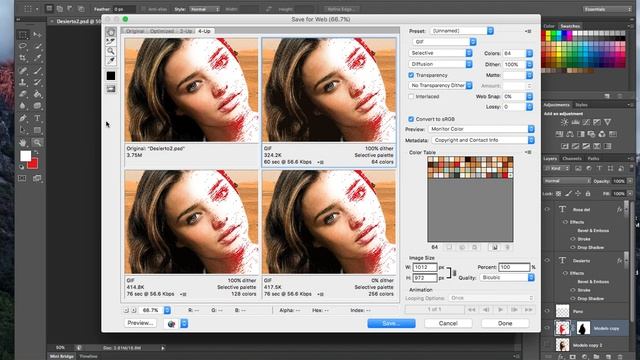This screenshot has width=640, height=360.
Task: Select the Slice Select tool in Save for Web
Action: 111,41
